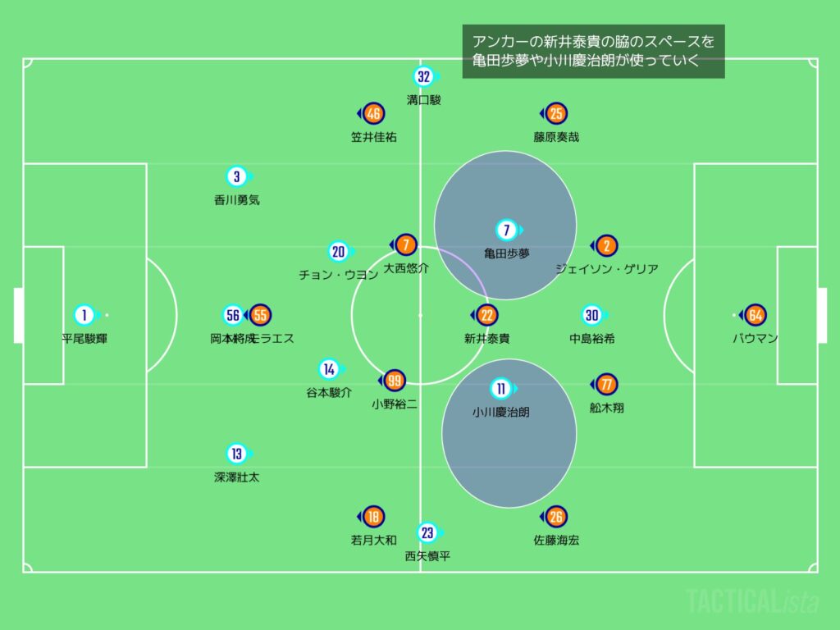This screenshot has width=840, height=630.
Task: Click the number 20 marker チョン・ウヨン
Action: (x=339, y=252)
